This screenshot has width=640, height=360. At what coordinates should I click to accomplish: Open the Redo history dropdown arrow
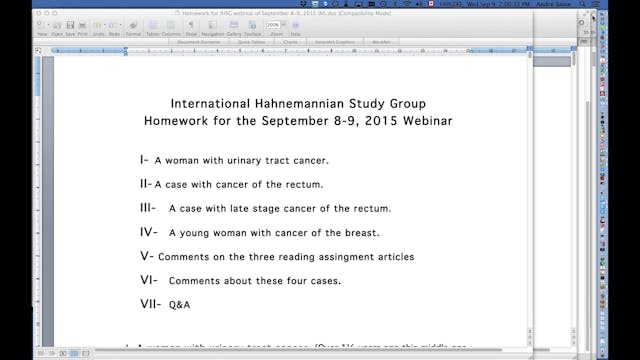point(121,25)
